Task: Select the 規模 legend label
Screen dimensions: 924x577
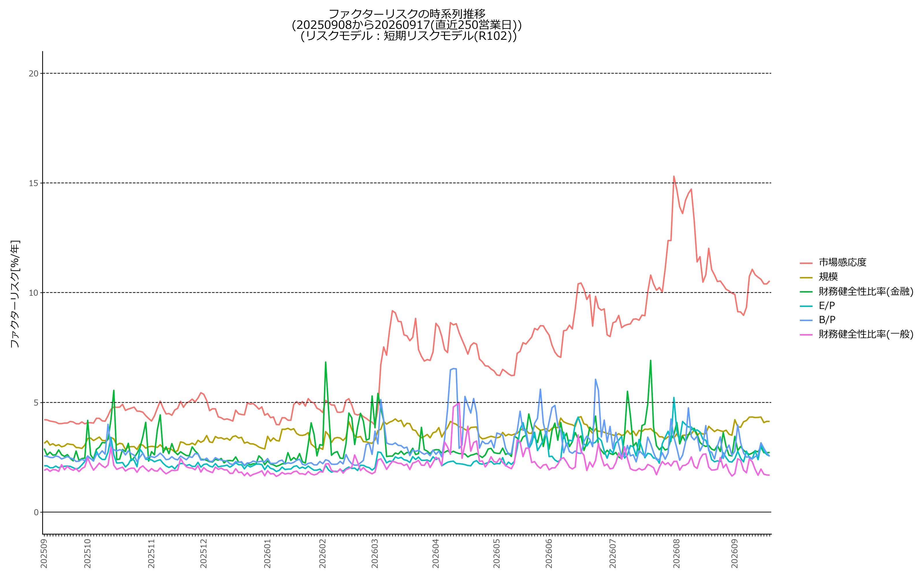Action: [828, 277]
